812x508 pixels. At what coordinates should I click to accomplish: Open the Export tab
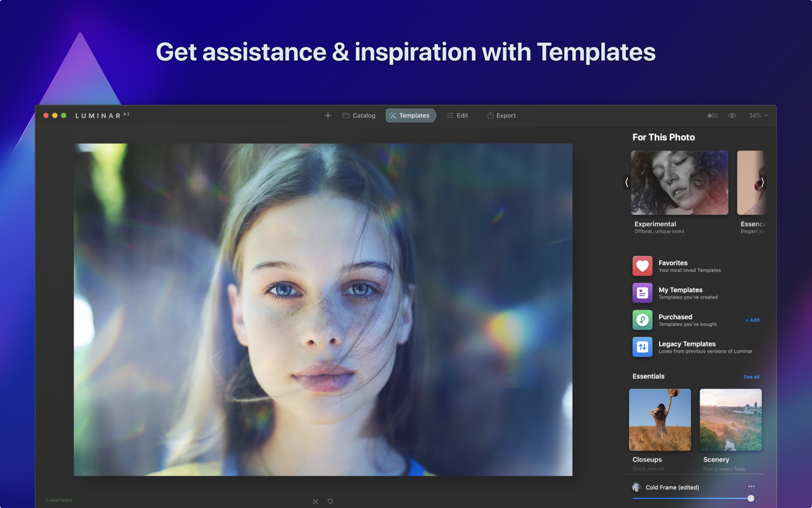[501, 116]
